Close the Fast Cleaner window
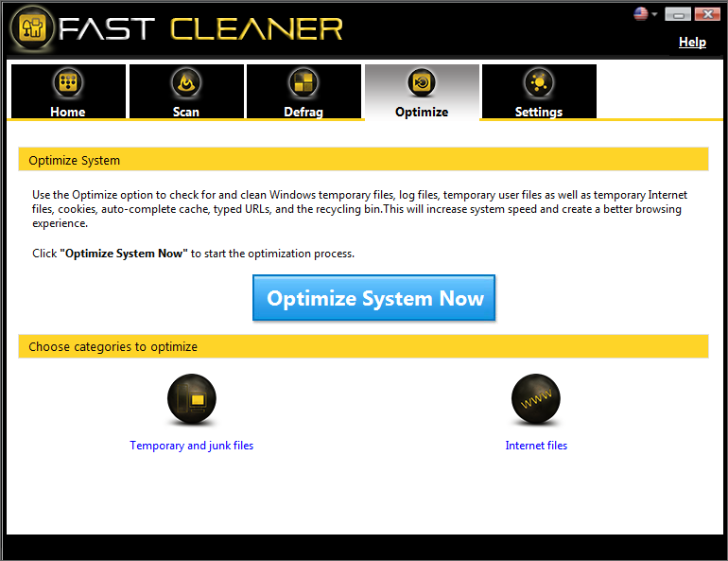The image size is (728, 561). click(706, 14)
